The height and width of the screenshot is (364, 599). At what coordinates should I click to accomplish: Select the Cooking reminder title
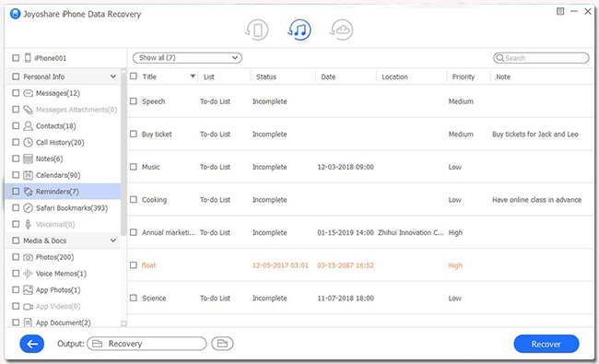[154, 200]
